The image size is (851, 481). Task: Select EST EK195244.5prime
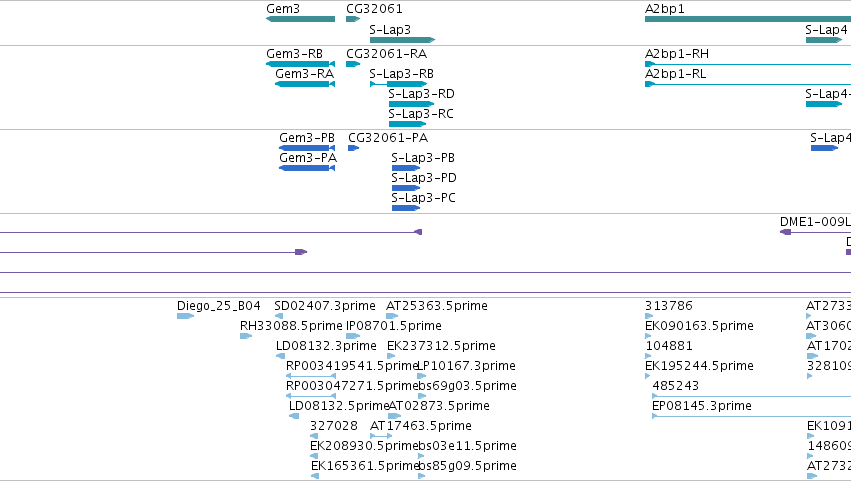click(x=699, y=366)
